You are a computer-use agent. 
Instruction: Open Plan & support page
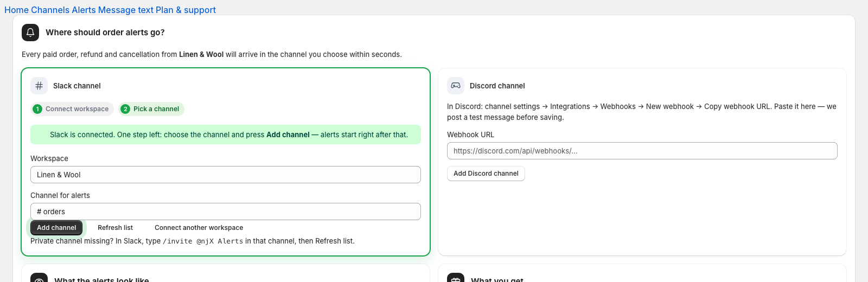186,10
